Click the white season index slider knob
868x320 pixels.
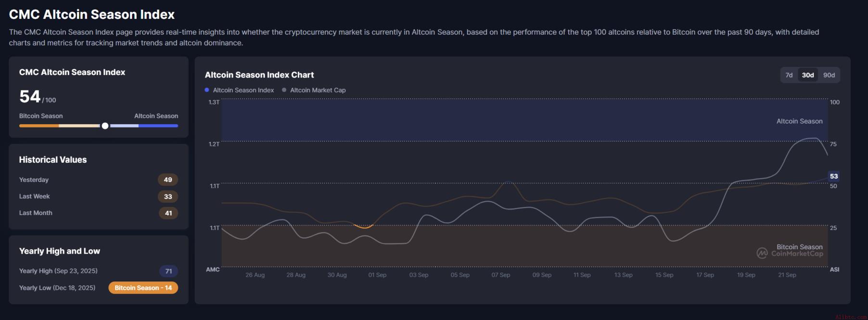[x=105, y=126]
